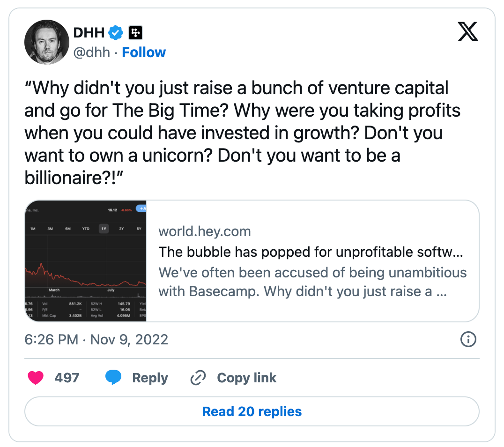
Task: Click the Basecamp article description text
Action: click(x=312, y=282)
